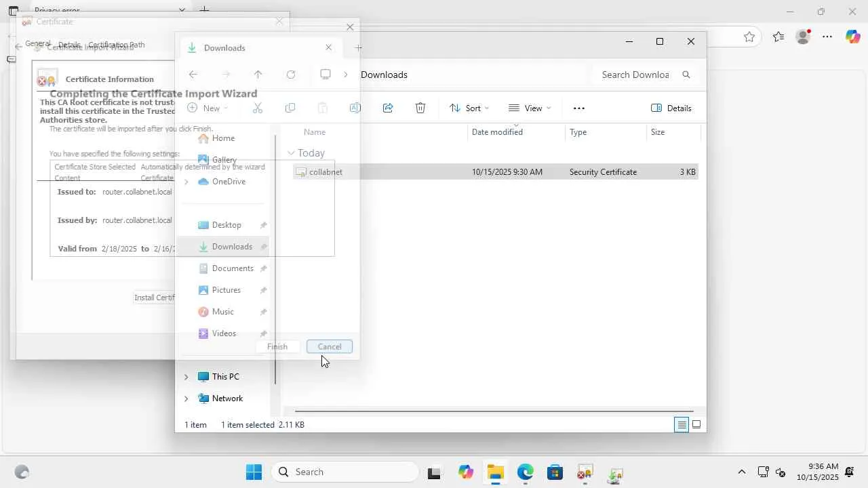The image size is (868, 488).
Task: Click the PC monitor icon in the address bar
Action: click(325, 75)
